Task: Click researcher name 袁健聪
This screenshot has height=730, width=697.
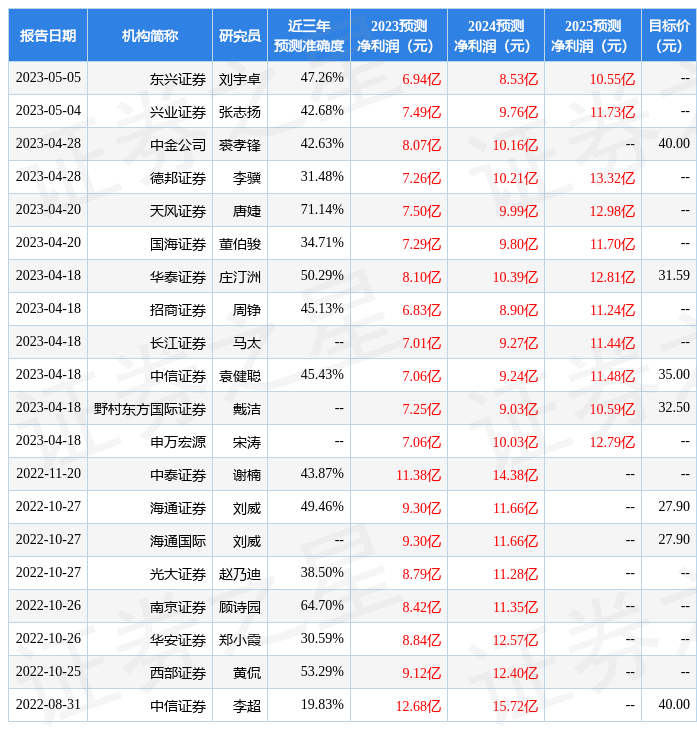Action: pyautogui.click(x=240, y=376)
